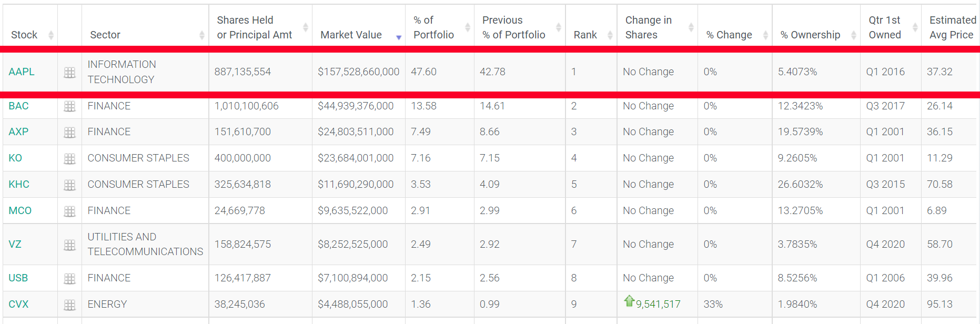
Task: Click the 9,541,517 change in shares value
Action: [x=658, y=304]
